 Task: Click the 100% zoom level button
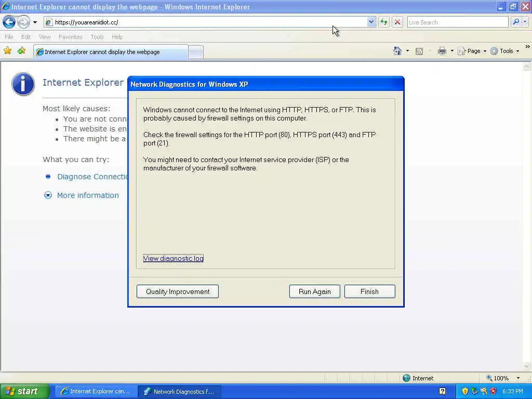pyautogui.click(x=498, y=378)
